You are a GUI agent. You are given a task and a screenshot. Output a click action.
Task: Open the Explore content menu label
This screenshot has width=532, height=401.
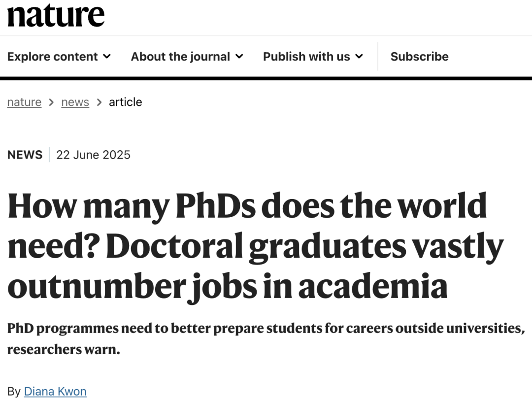point(53,57)
